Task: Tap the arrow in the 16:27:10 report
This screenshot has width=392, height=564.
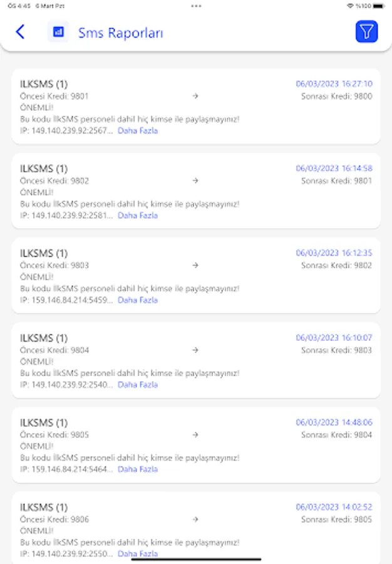Action: tap(195, 96)
